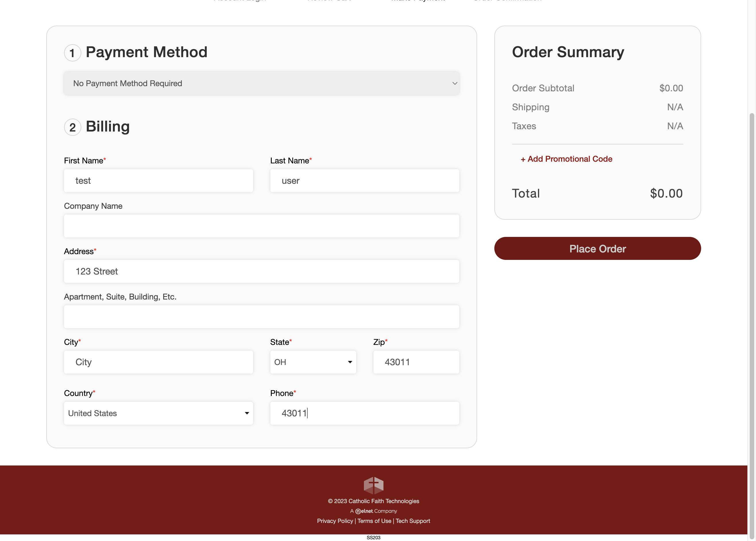Open the Terms of Use footer link
This screenshot has width=756, height=541.
[x=374, y=521]
